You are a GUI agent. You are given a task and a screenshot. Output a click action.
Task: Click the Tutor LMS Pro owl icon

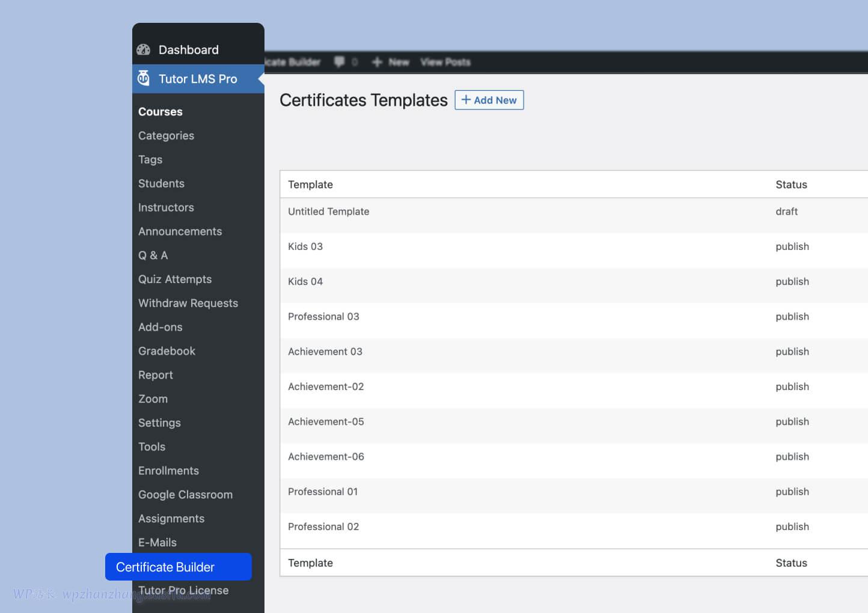[144, 78]
